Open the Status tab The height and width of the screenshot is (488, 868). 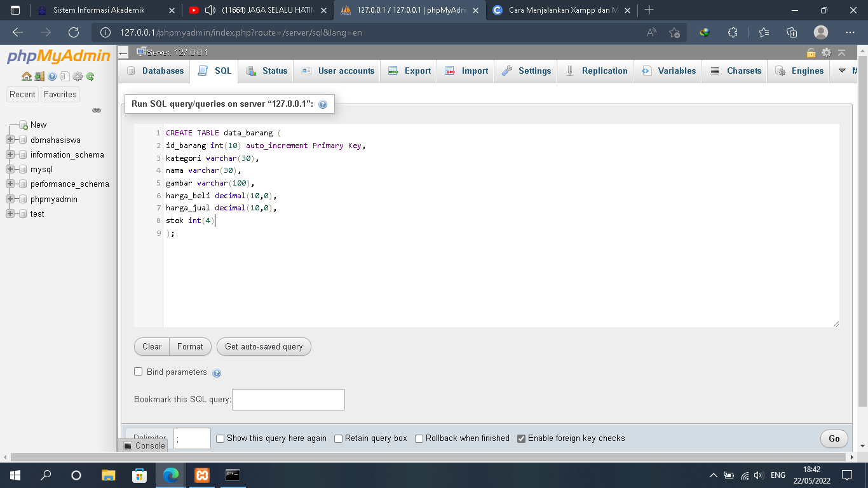tap(267, 71)
